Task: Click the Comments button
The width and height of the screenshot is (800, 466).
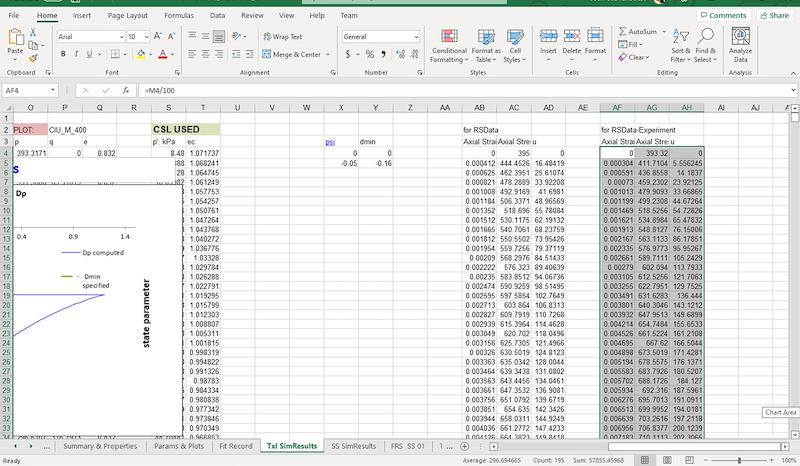Action: pos(723,16)
